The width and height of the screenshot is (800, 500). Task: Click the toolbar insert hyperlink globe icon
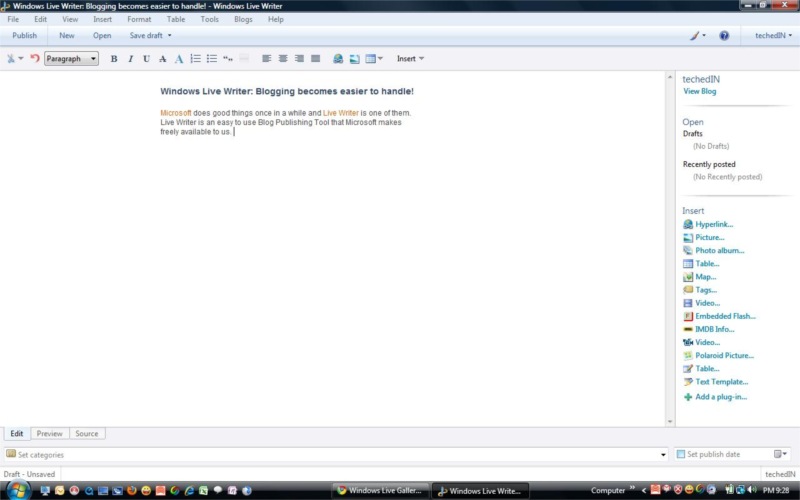[x=338, y=59]
